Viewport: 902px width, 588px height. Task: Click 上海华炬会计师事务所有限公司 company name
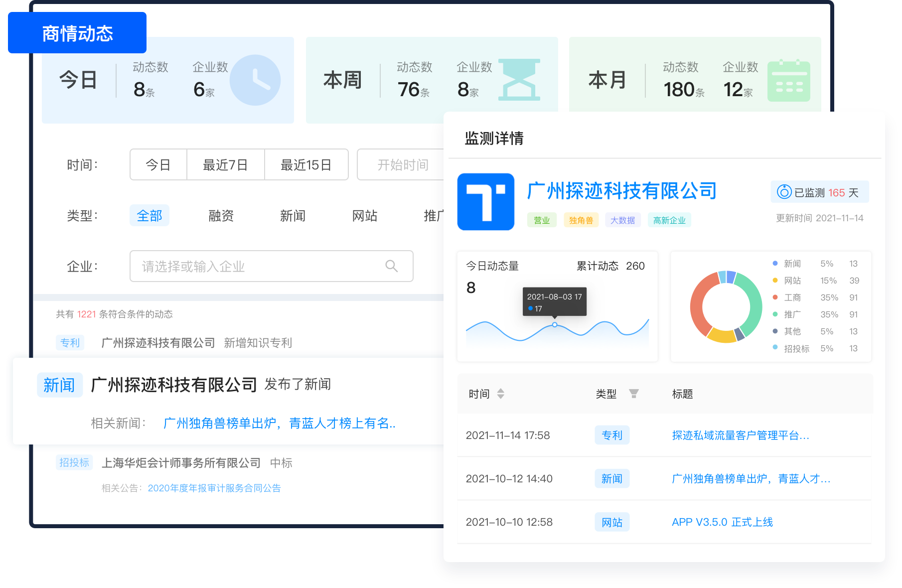181,462
